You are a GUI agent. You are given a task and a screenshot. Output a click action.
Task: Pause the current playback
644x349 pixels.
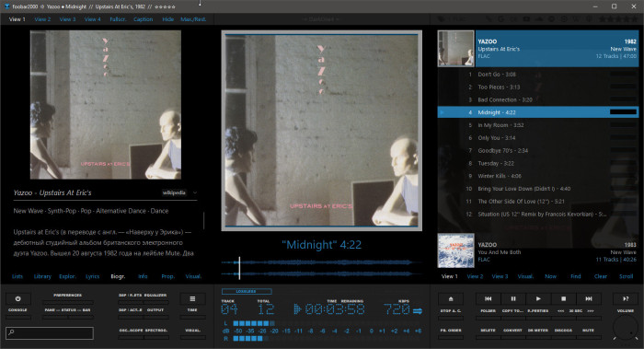pos(513,299)
